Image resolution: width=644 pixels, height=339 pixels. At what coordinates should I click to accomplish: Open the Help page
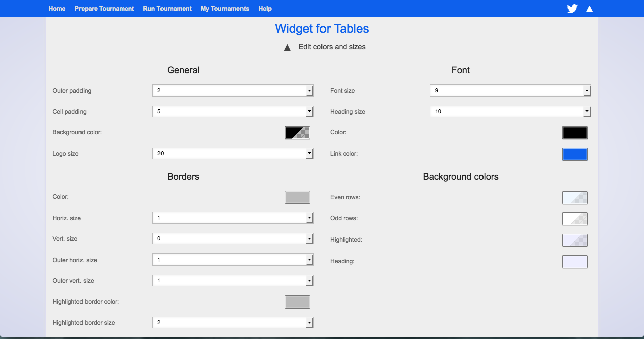pos(265,9)
